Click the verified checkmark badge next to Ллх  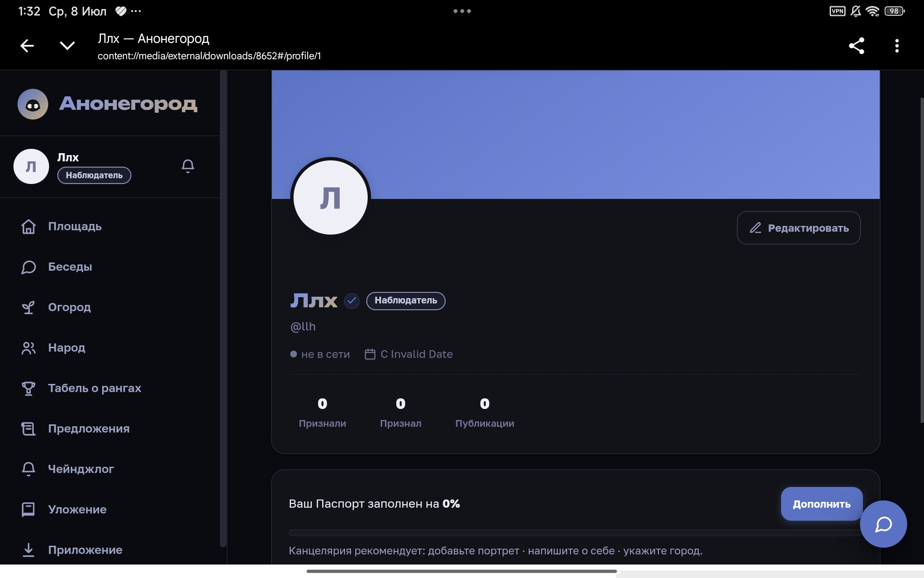point(352,301)
